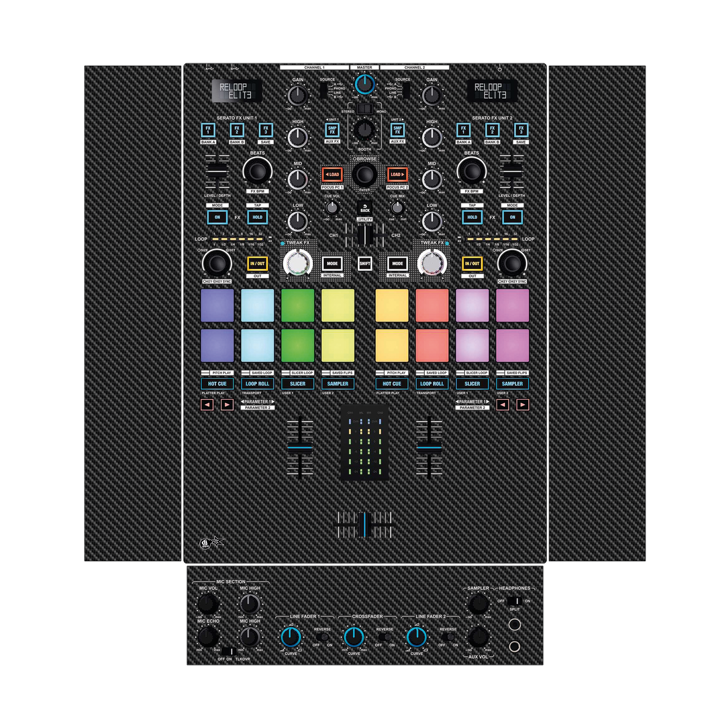Click the left-arrow Load button Focus PC 1
Screen dimensions: 728x728
332,175
